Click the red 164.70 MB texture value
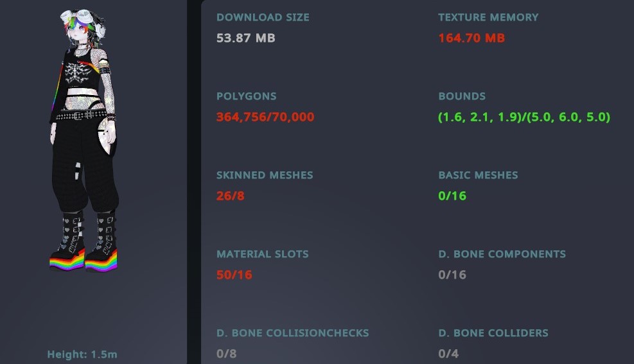 [x=471, y=38]
